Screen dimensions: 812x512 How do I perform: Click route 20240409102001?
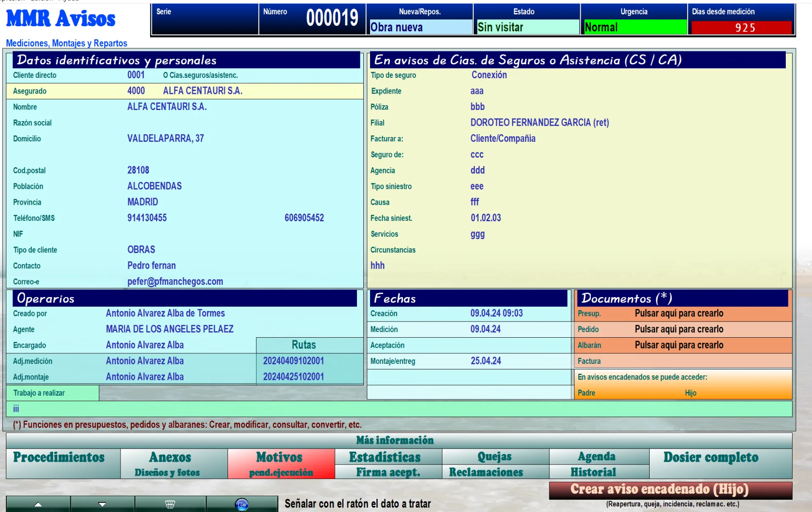click(294, 361)
